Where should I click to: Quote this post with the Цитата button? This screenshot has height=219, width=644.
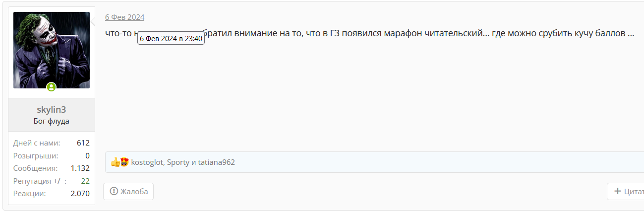(626, 191)
